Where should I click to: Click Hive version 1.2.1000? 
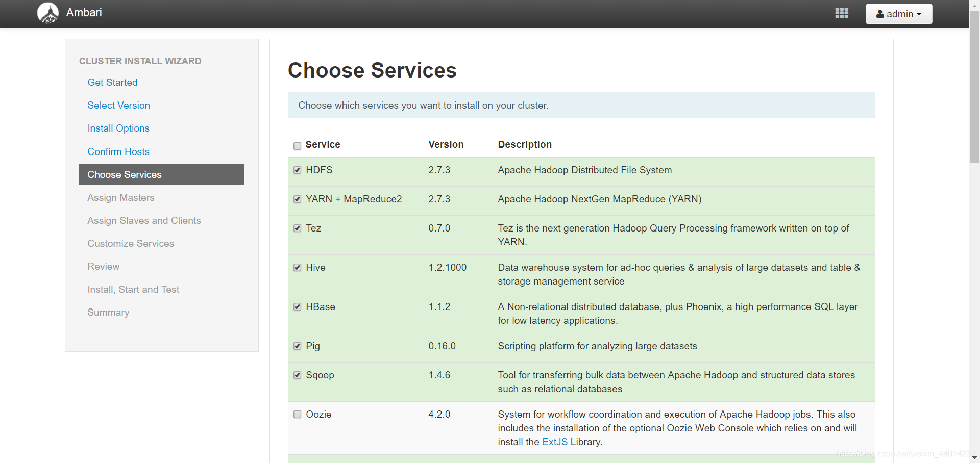[448, 267]
